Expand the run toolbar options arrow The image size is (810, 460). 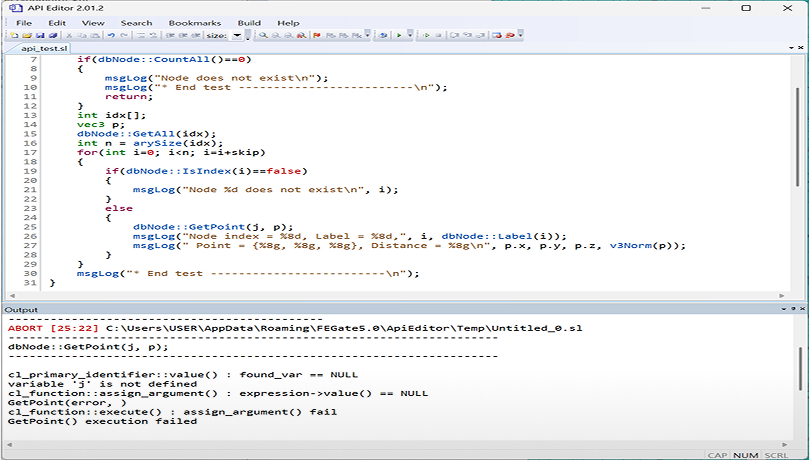click(411, 35)
